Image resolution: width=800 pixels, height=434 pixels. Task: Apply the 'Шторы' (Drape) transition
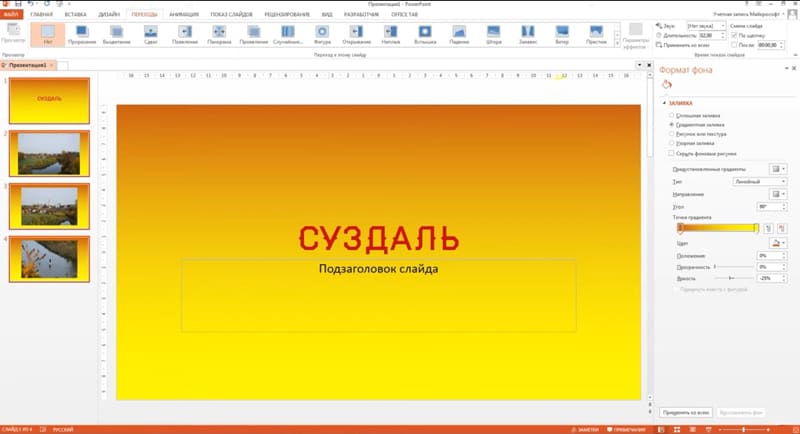pos(493,34)
